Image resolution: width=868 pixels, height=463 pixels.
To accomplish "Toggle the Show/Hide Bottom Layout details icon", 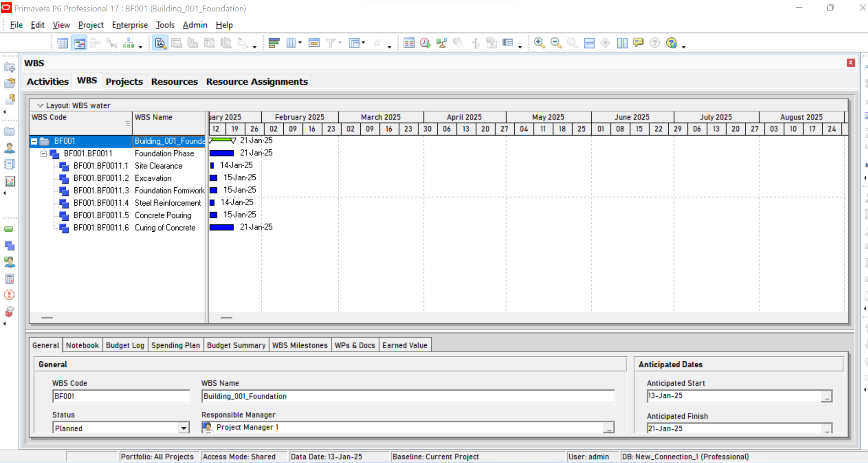I will click(x=160, y=43).
